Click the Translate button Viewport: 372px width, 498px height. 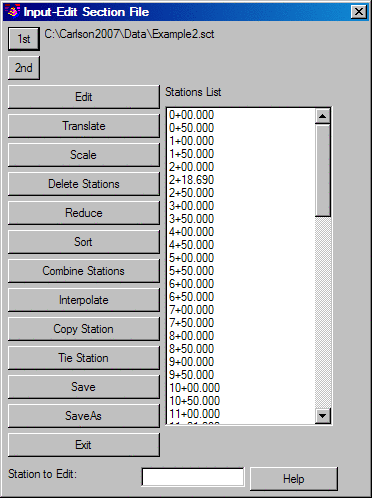click(x=84, y=126)
